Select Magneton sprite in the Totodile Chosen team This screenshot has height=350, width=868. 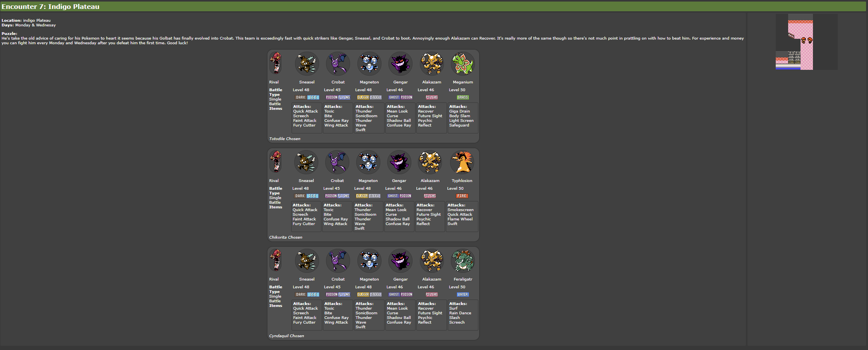click(369, 64)
